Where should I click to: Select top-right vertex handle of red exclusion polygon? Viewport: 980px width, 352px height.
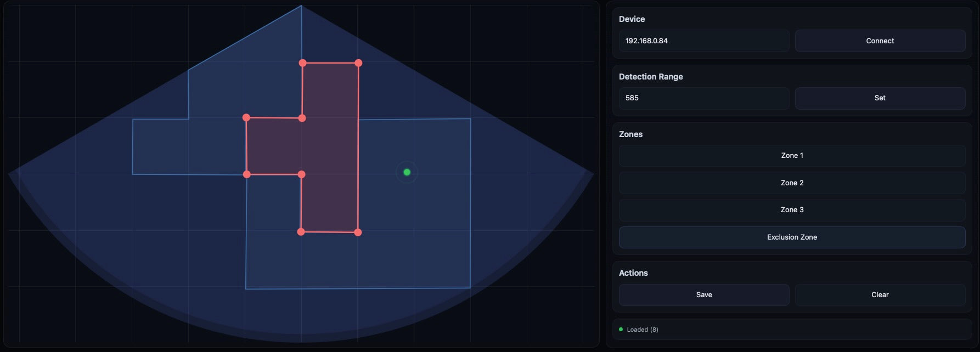(358, 63)
